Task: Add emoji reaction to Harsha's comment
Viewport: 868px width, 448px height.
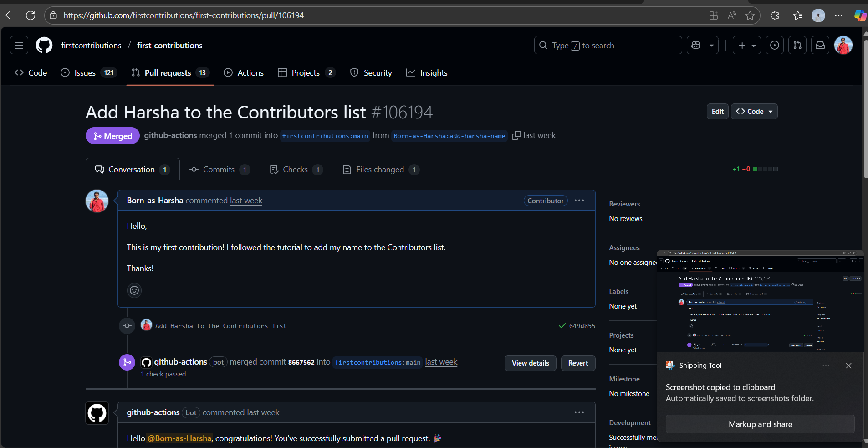Action: pos(134,290)
